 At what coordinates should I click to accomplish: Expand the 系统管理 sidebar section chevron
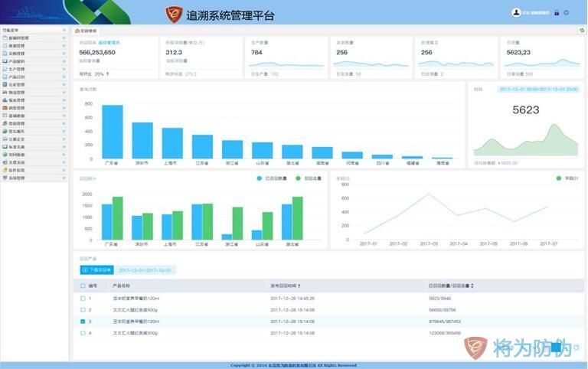click(x=64, y=178)
